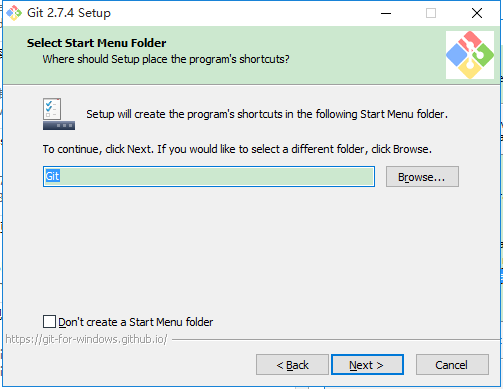Click the "Setup will create" description text

tap(267, 114)
